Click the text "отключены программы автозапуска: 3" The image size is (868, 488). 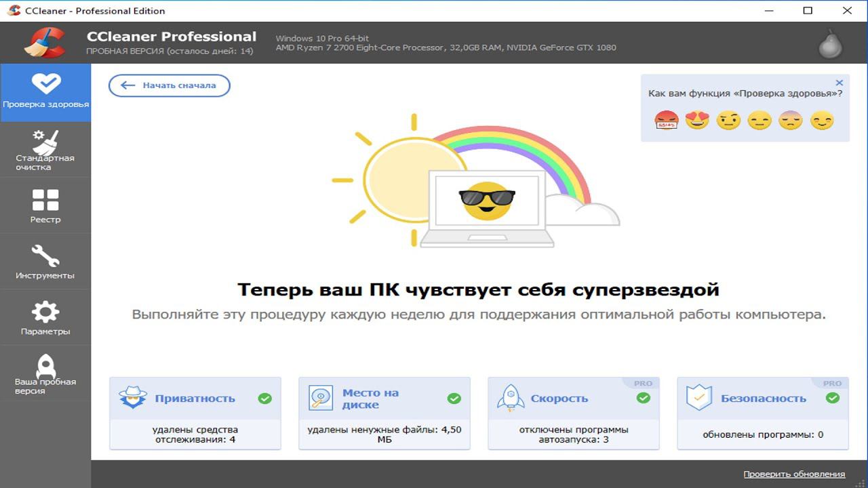574,434
